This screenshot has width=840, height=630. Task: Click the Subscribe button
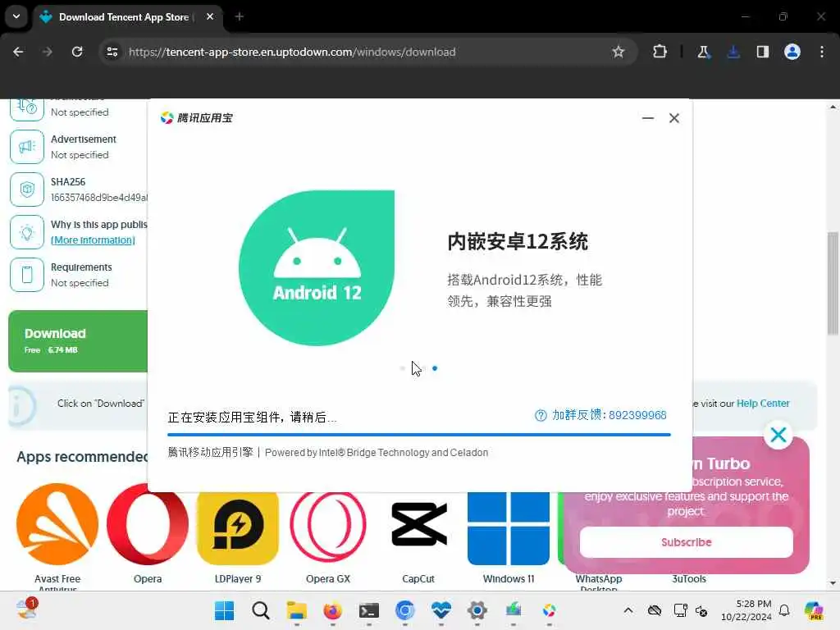click(x=687, y=542)
